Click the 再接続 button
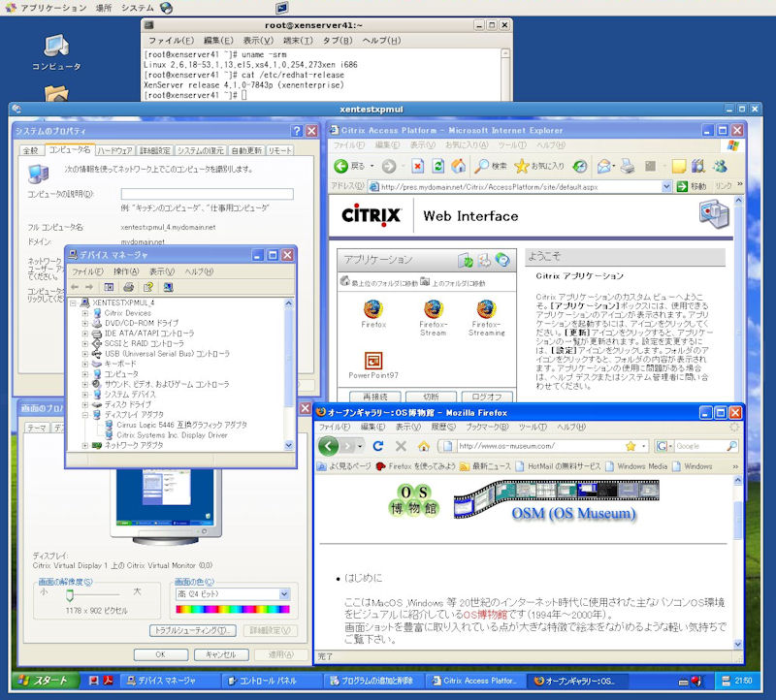 (x=375, y=397)
